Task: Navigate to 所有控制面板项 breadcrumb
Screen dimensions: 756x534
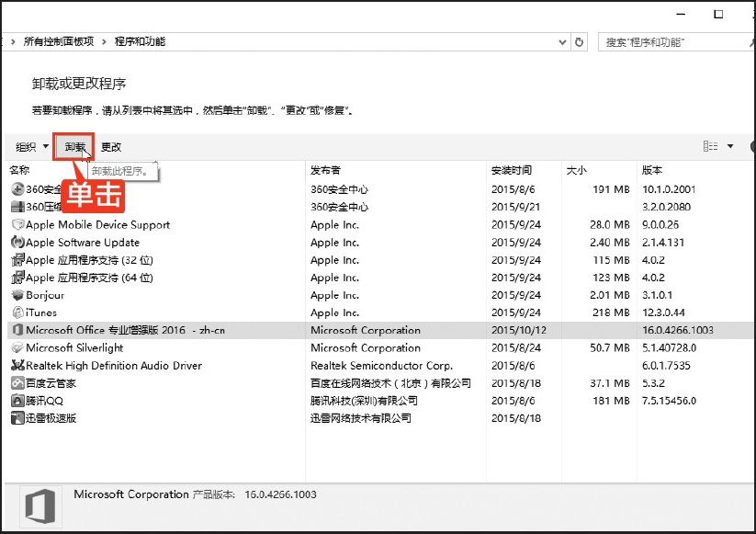Action: 58,42
